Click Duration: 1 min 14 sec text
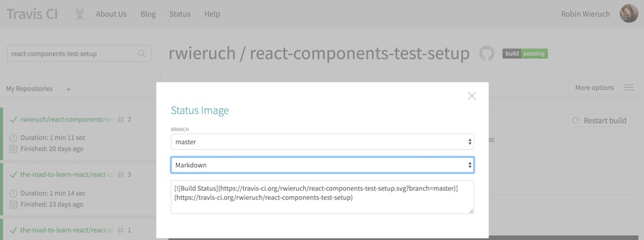The height and width of the screenshot is (240, 644). tap(53, 193)
